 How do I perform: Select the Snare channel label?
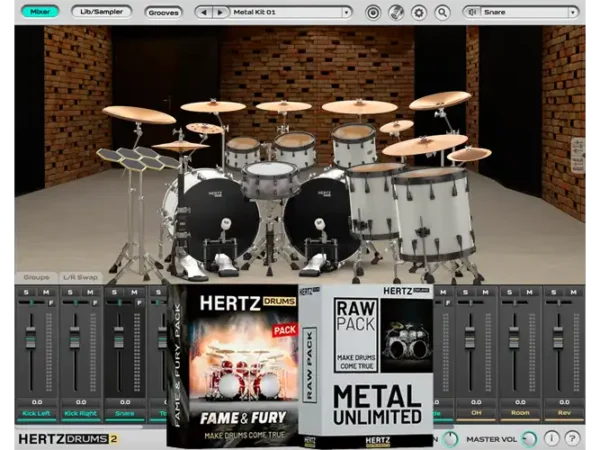(124, 413)
